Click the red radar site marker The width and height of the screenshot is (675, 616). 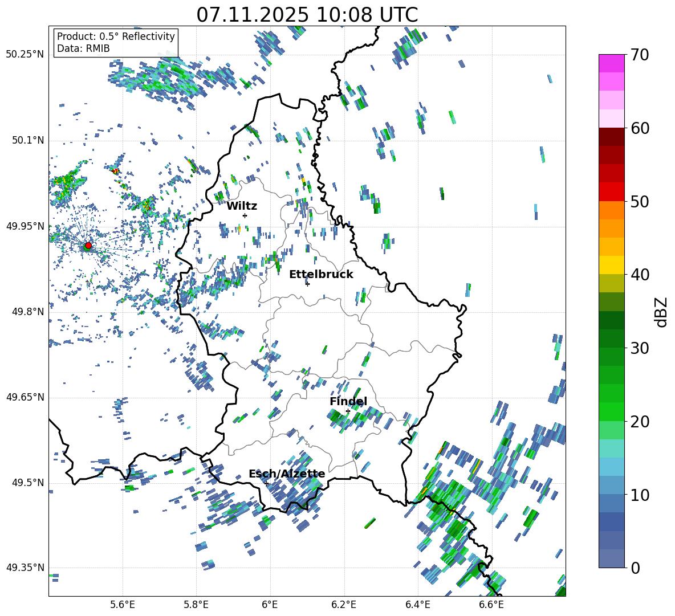coord(88,245)
